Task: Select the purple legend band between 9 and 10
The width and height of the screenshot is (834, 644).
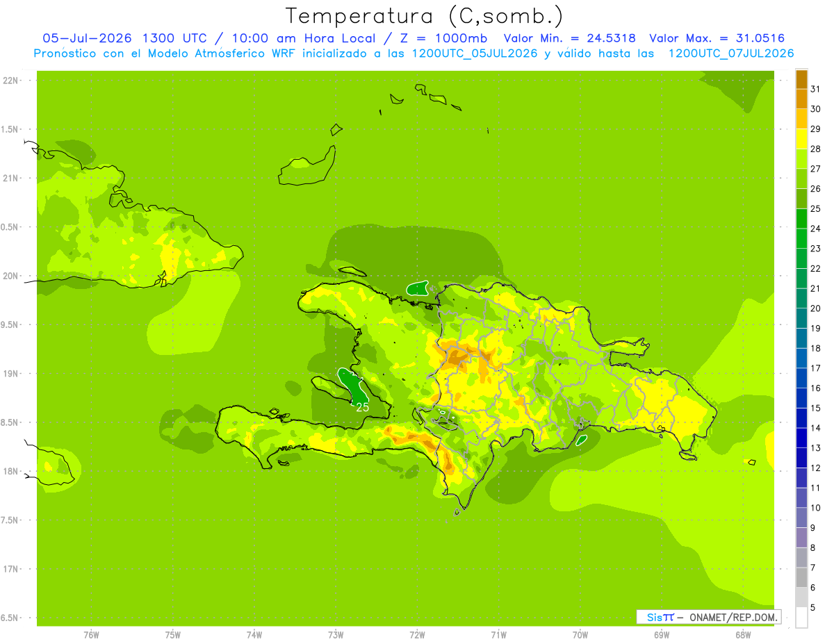Action: coord(801,518)
